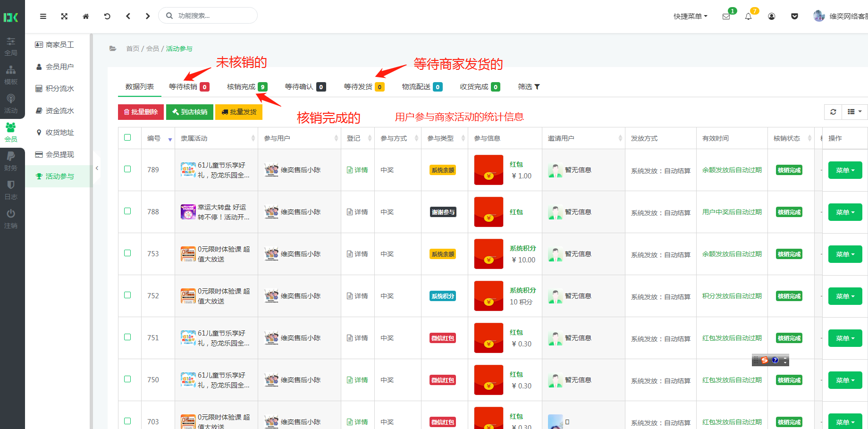Open 日志 in left dark sidebar

[11, 190]
